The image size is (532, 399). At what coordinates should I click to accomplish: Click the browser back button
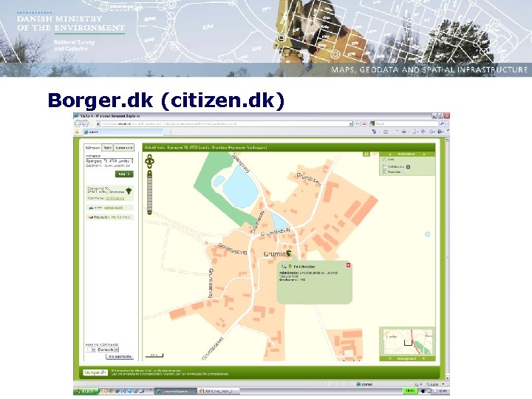pos(78,124)
